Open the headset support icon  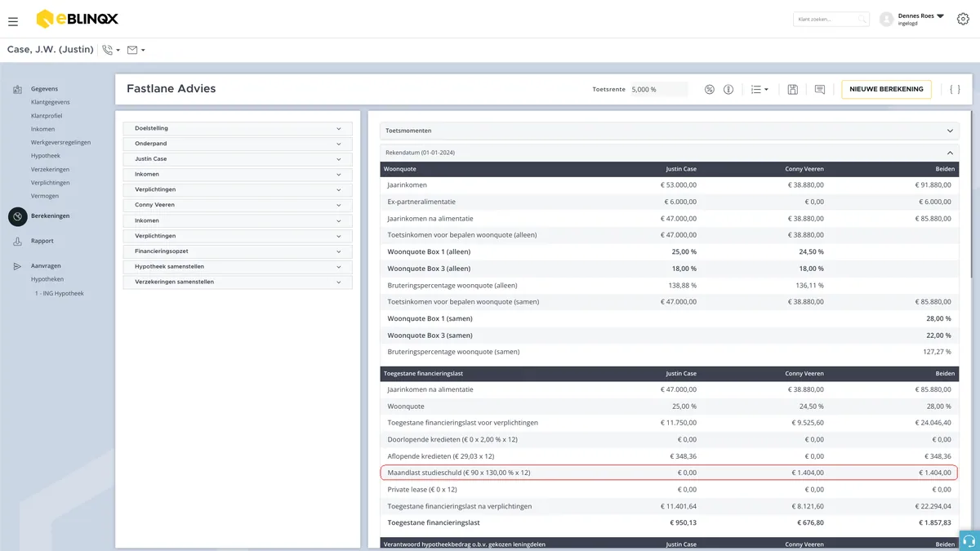click(969, 541)
